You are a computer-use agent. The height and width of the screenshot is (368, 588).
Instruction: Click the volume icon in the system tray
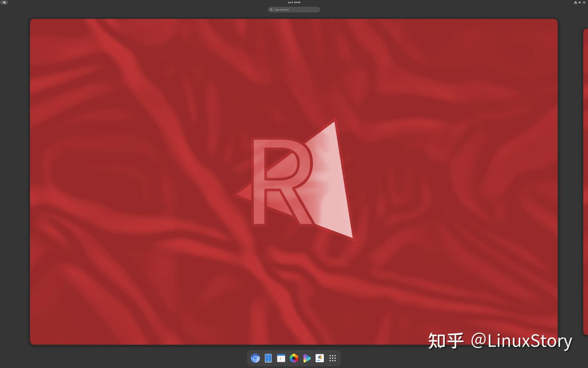click(579, 2)
